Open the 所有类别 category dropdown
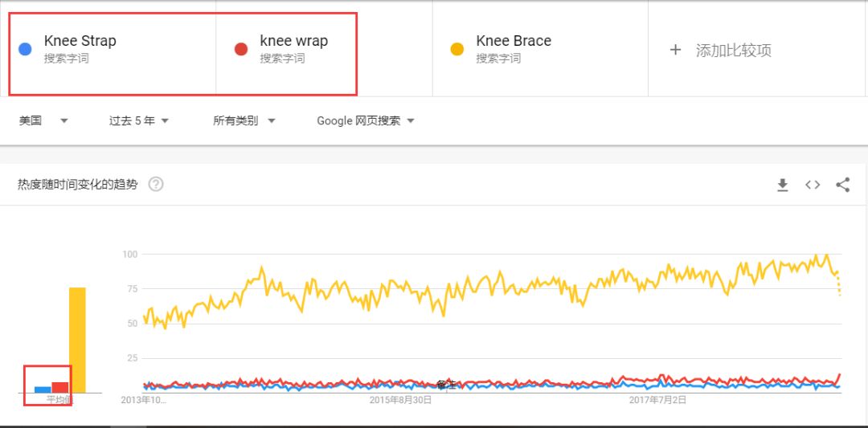This screenshot has height=428, width=868. click(244, 120)
